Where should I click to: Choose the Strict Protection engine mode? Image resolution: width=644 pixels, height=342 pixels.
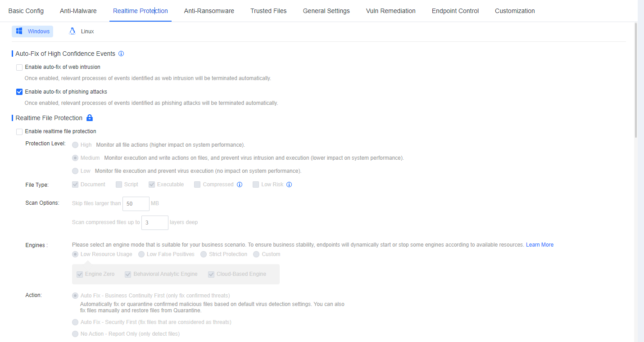click(x=204, y=254)
